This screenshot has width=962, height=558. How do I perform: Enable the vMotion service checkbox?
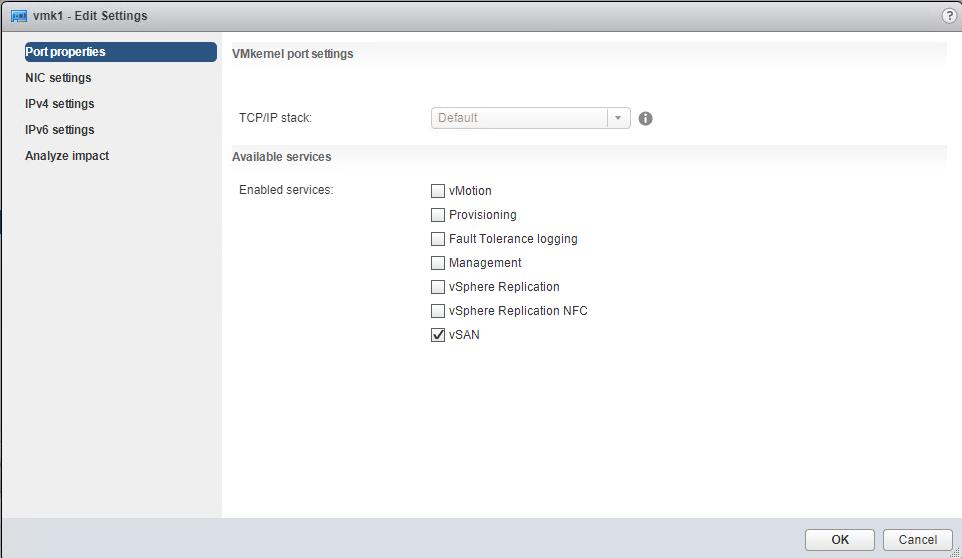click(x=437, y=191)
